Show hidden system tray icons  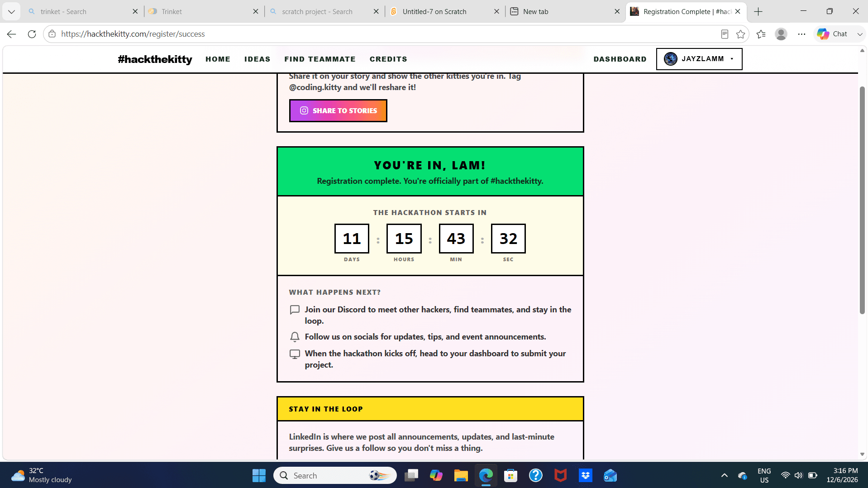pyautogui.click(x=725, y=475)
